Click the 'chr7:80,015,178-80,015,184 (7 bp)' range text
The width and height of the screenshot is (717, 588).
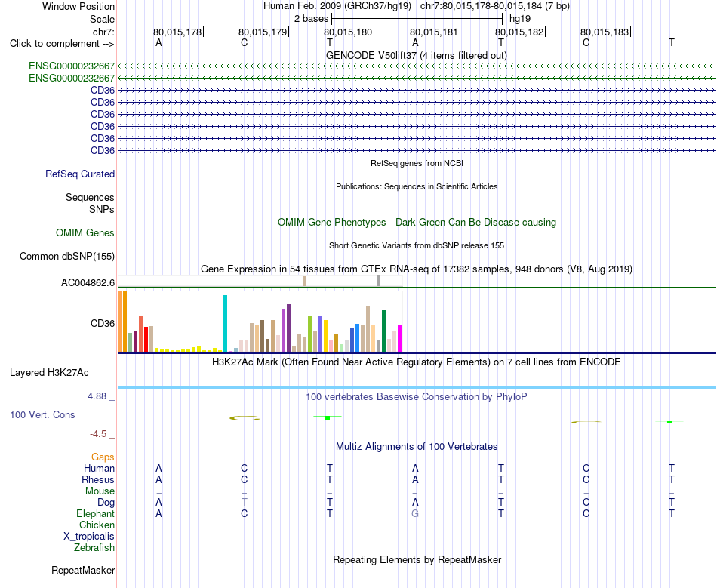click(x=495, y=6)
